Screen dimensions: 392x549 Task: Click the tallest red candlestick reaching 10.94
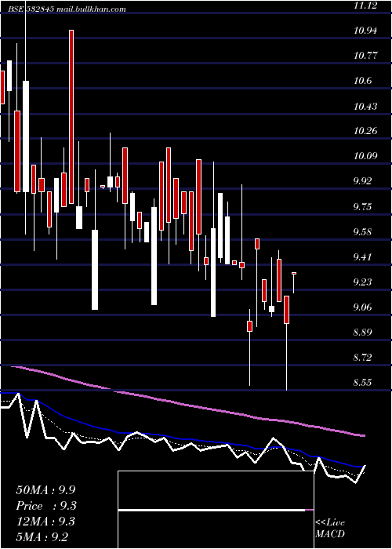tap(71, 117)
